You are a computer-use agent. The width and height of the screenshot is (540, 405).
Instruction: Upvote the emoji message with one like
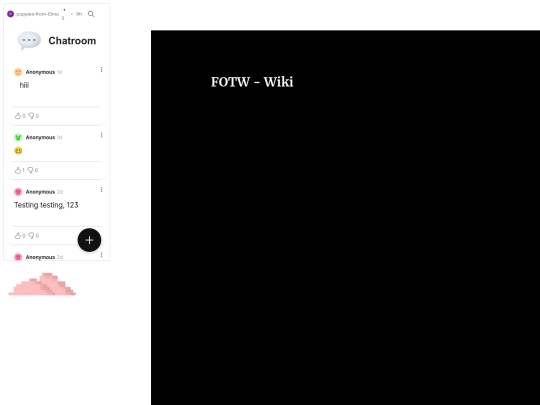(18, 170)
